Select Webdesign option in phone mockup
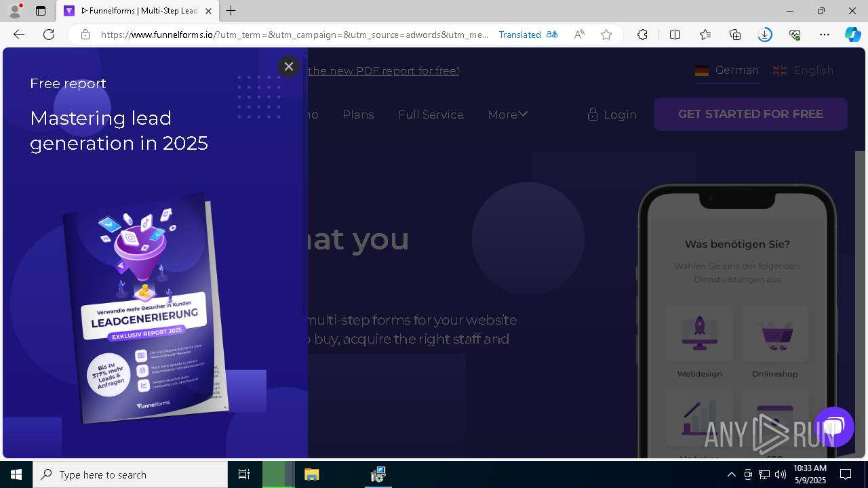Image resolution: width=868 pixels, height=488 pixels. coord(699,342)
